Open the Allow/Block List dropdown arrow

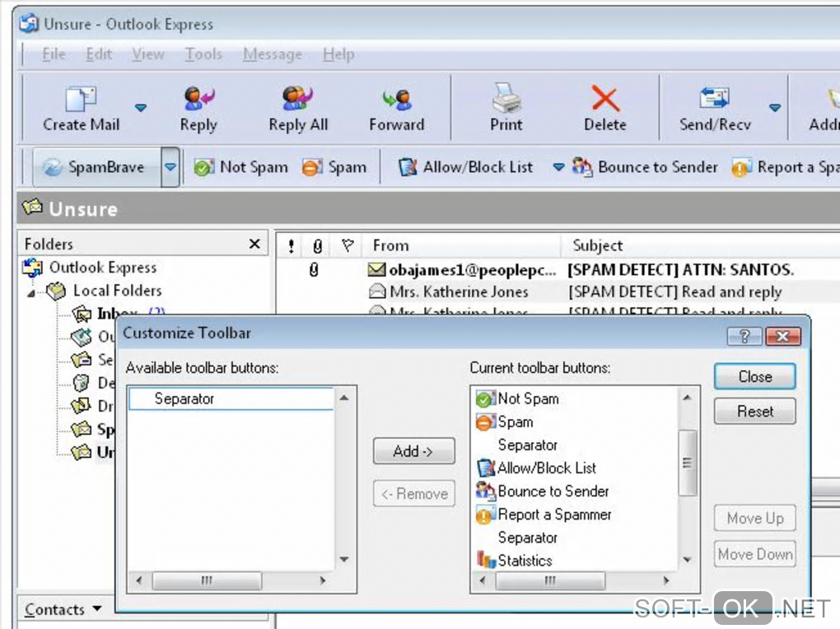tap(558, 167)
